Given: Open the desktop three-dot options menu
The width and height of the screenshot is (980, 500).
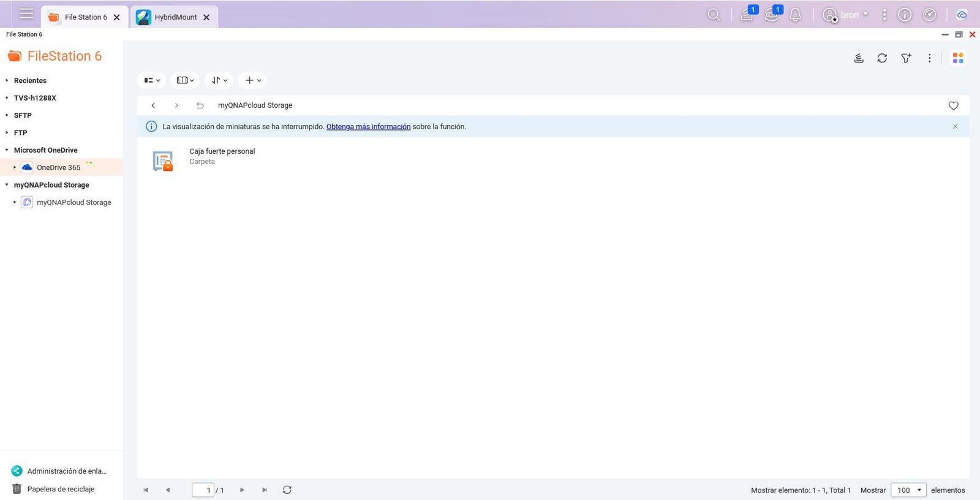Looking at the screenshot, I should pyautogui.click(x=884, y=15).
